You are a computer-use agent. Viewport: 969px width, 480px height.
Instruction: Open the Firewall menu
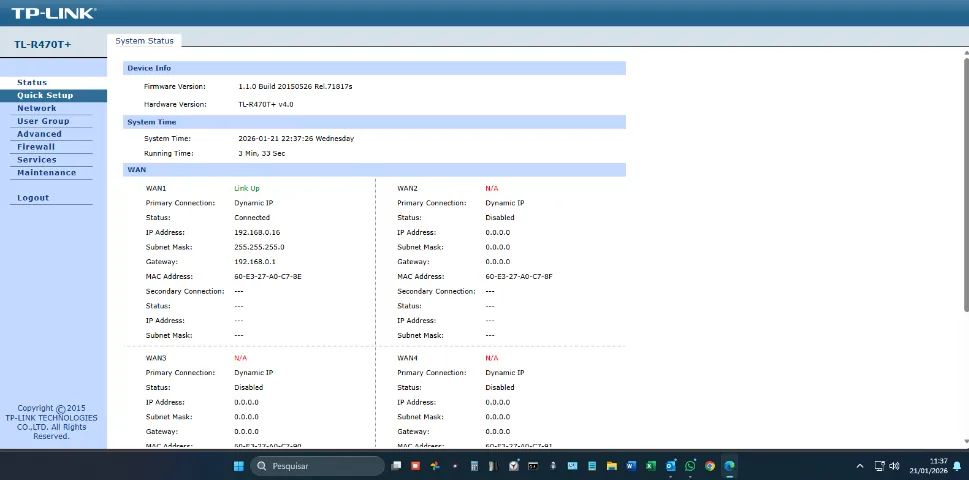click(x=36, y=147)
